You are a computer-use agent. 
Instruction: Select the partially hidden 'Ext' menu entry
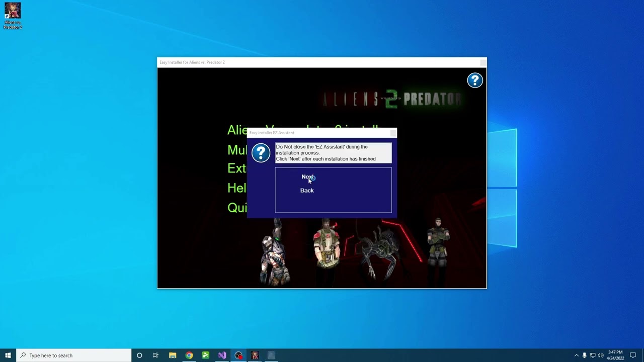(237, 168)
